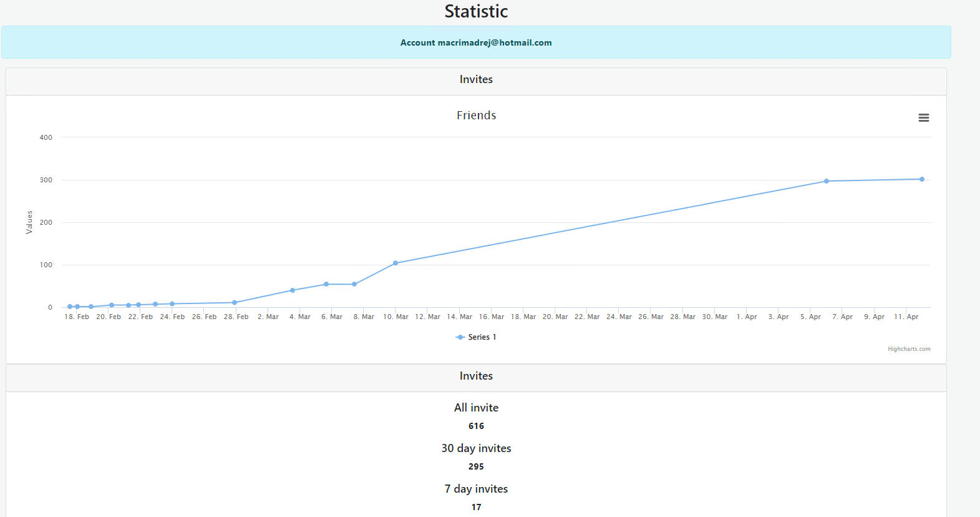Click the Friends chart title
This screenshot has height=517, width=980.
point(476,116)
